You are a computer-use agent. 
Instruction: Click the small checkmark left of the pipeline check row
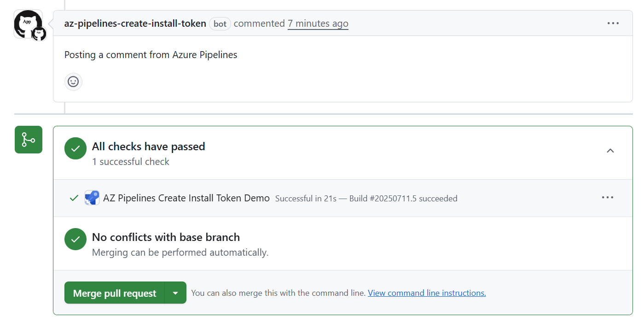point(73,198)
